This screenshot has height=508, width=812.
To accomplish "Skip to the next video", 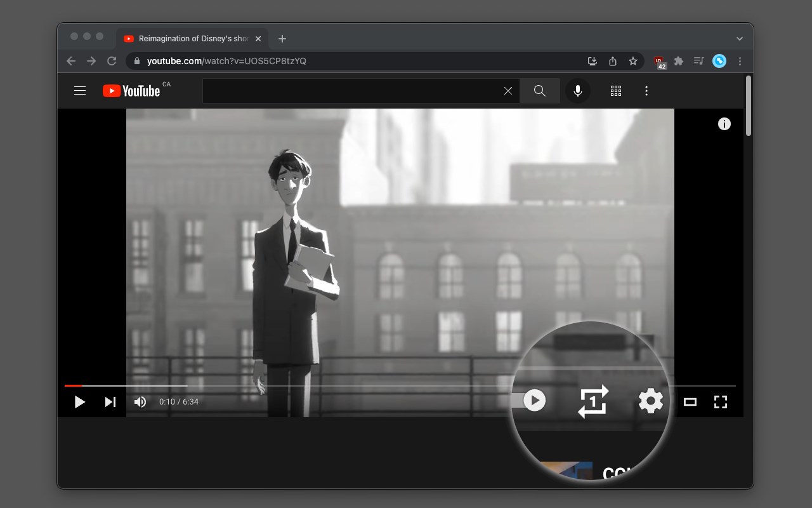I will (110, 402).
